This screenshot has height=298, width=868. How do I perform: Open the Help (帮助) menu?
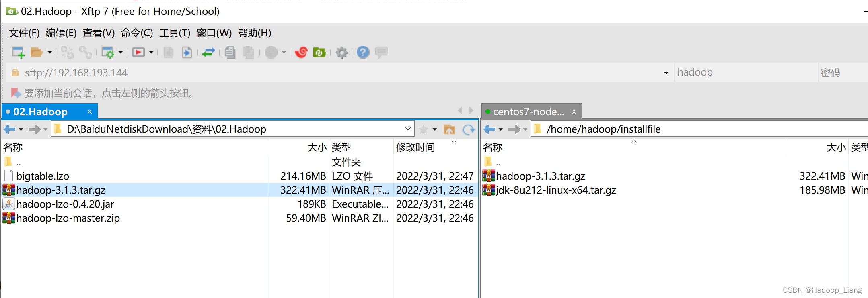pos(255,33)
